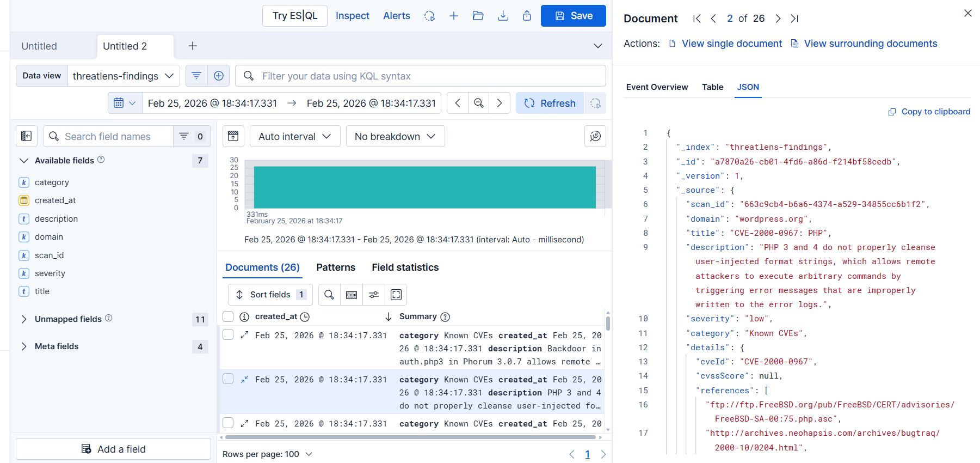Click the teal histogram bar
Screen dimensions: 980x463
coord(424,187)
